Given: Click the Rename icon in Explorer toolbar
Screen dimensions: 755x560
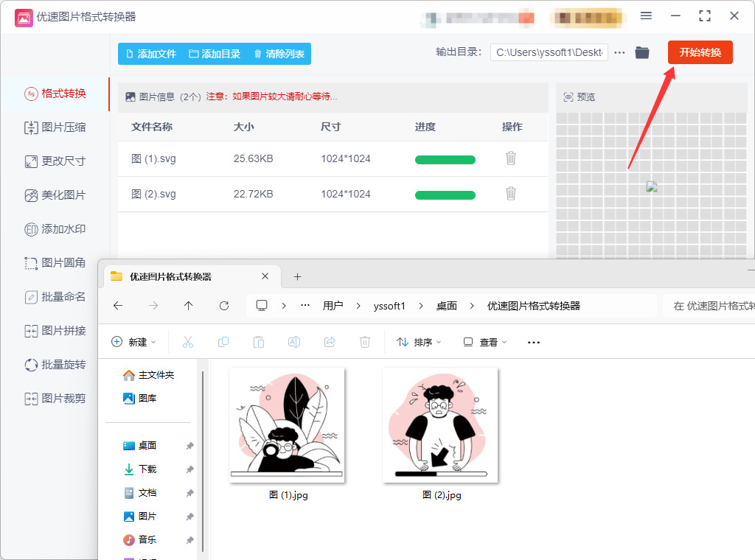Looking at the screenshot, I should click(x=294, y=342).
